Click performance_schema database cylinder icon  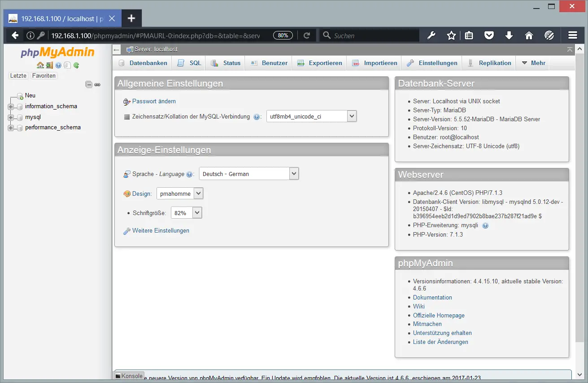20,128
